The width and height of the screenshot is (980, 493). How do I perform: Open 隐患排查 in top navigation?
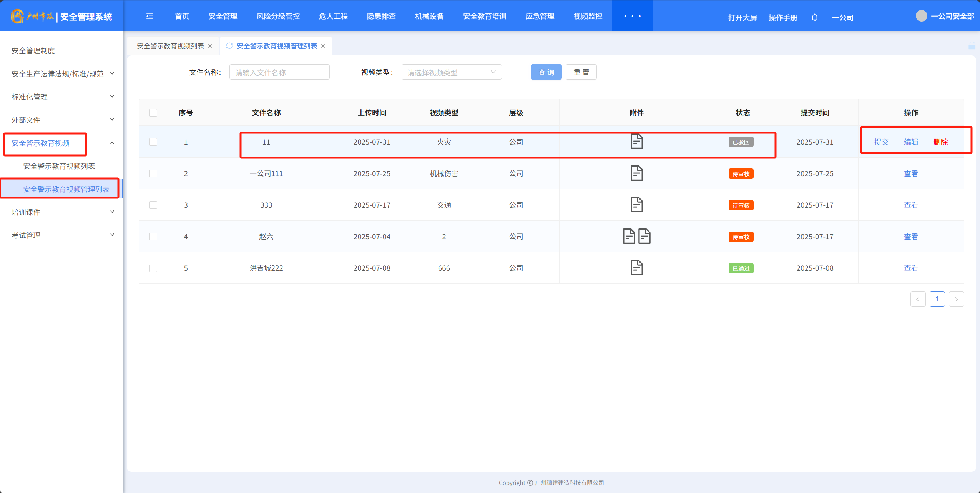point(381,16)
